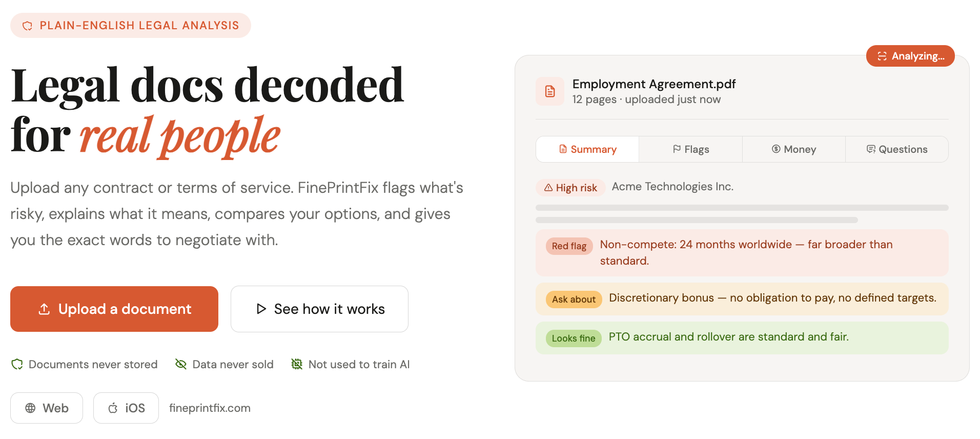Choose the Web platform button
980x439 pixels.
[x=47, y=408]
